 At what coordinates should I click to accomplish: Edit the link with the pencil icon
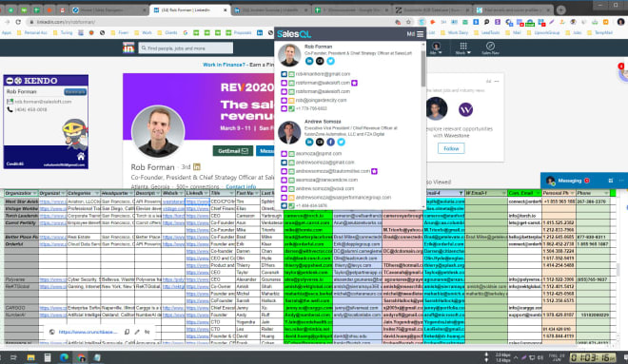pyautogui.click(x=137, y=332)
